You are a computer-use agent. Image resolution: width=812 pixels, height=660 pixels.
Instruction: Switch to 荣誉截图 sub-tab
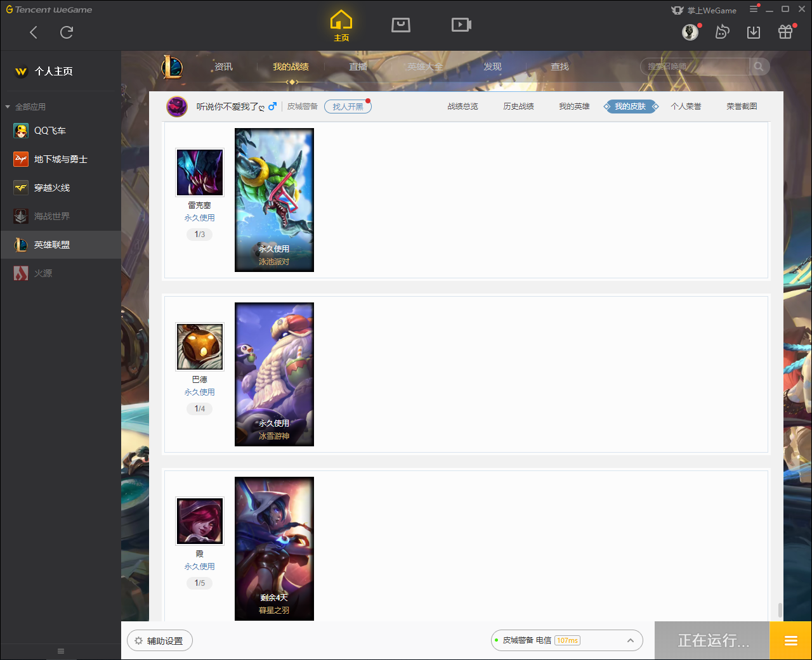[x=742, y=107]
